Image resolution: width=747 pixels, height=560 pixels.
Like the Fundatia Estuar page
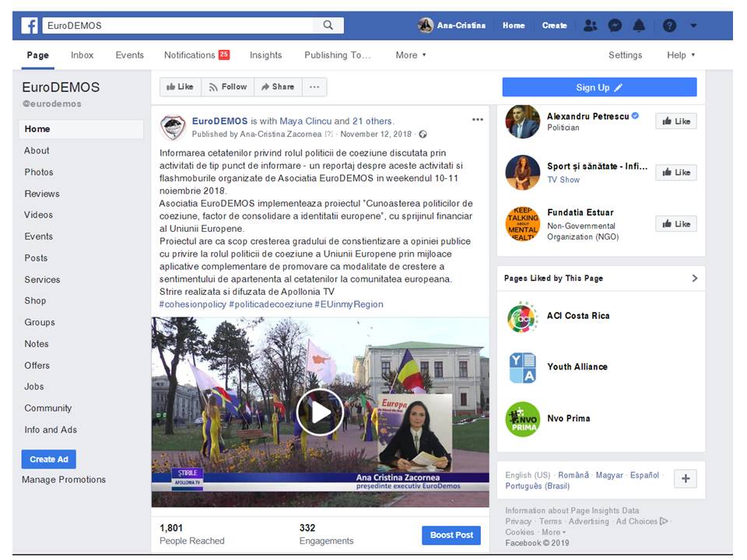click(x=676, y=224)
